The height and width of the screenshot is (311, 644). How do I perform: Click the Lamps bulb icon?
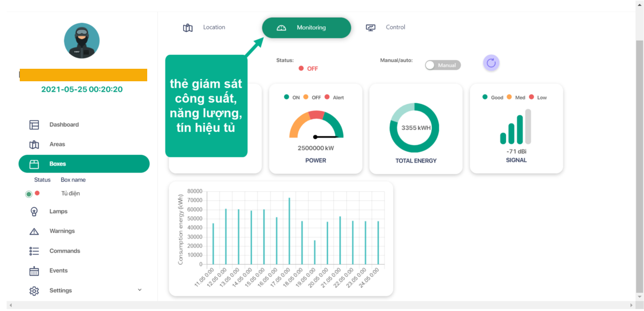coord(34,212)
